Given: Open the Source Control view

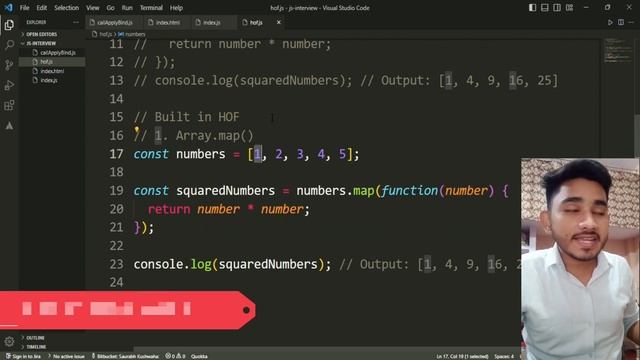Looking at the screenshot, I should (9, 65).
